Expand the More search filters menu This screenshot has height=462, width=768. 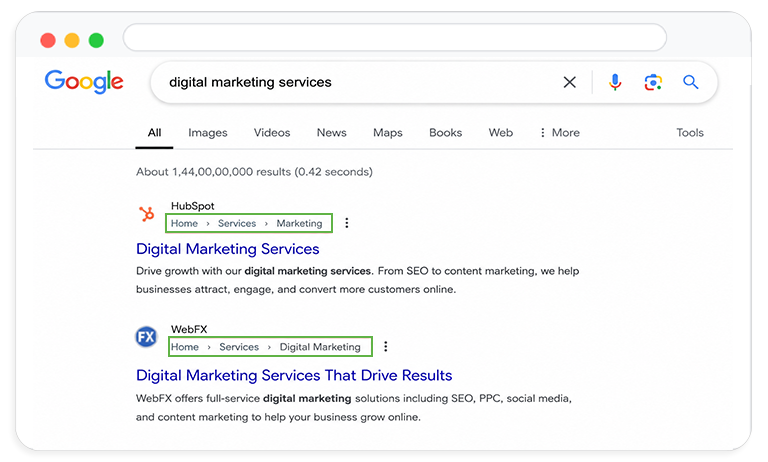[x=560, y=133]
